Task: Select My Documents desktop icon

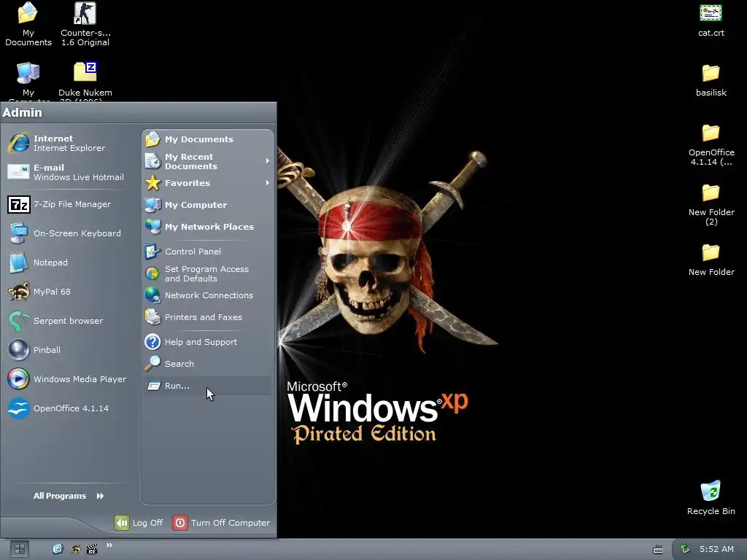Action: 28,24
